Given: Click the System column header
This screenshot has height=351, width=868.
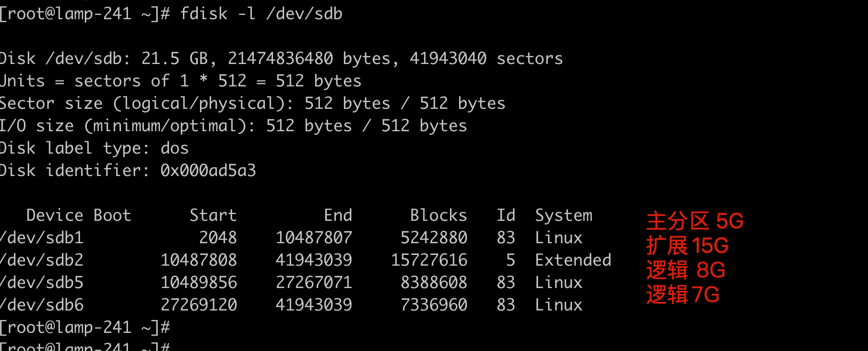Looking at the screenshot, I should tap(564, 215).
